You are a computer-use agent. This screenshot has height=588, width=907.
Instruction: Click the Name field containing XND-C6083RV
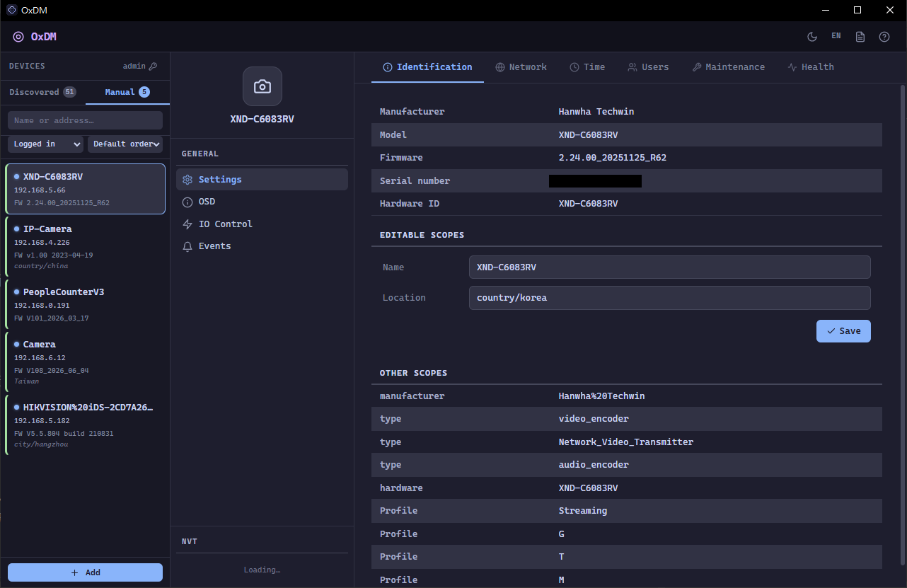pos(669,267)
